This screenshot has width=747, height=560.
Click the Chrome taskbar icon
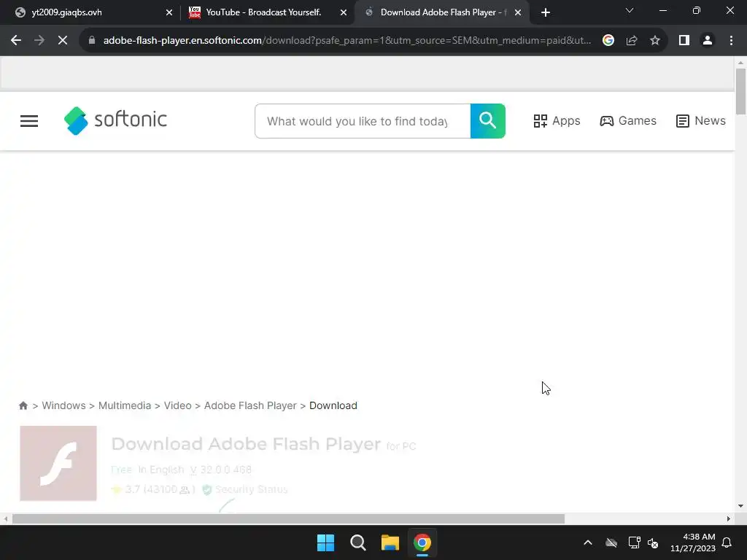422,542
